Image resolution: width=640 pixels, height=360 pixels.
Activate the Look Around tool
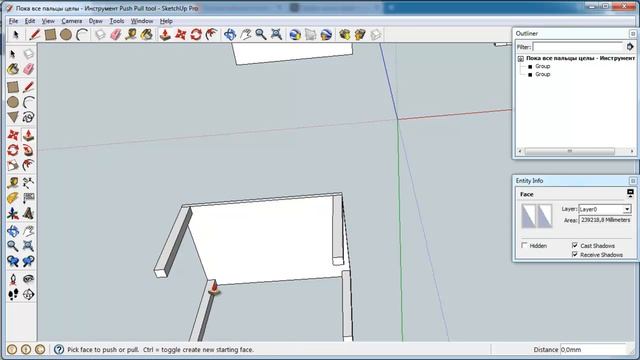pos(28,279)
